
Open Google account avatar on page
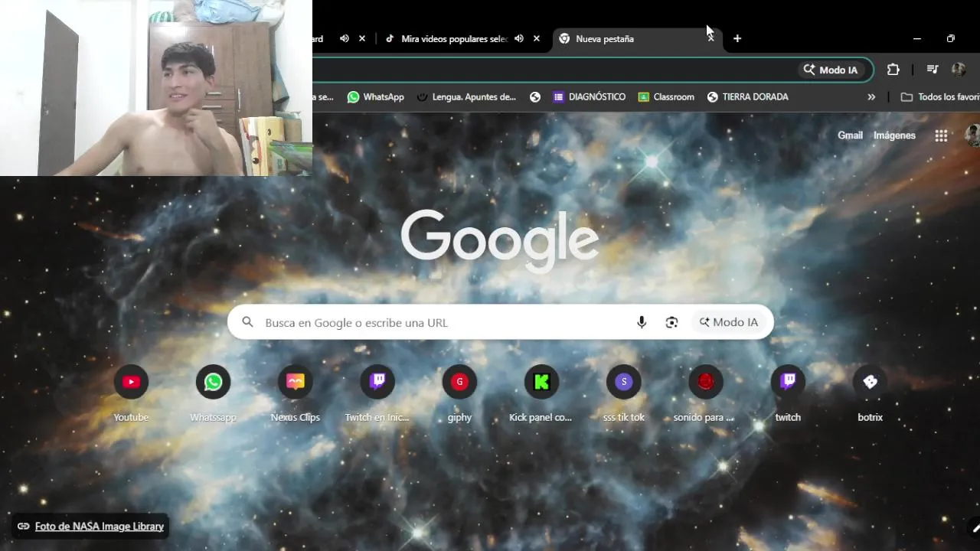pos(973,135)
